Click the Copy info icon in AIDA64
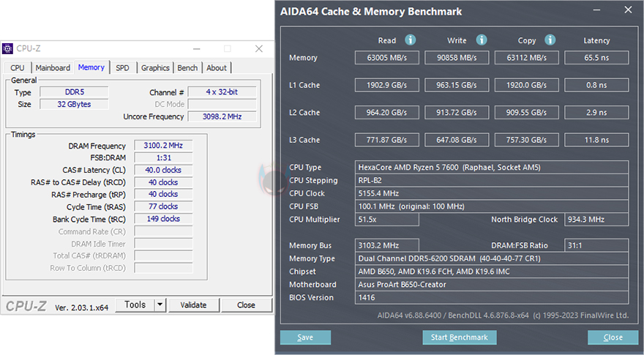 550,40
